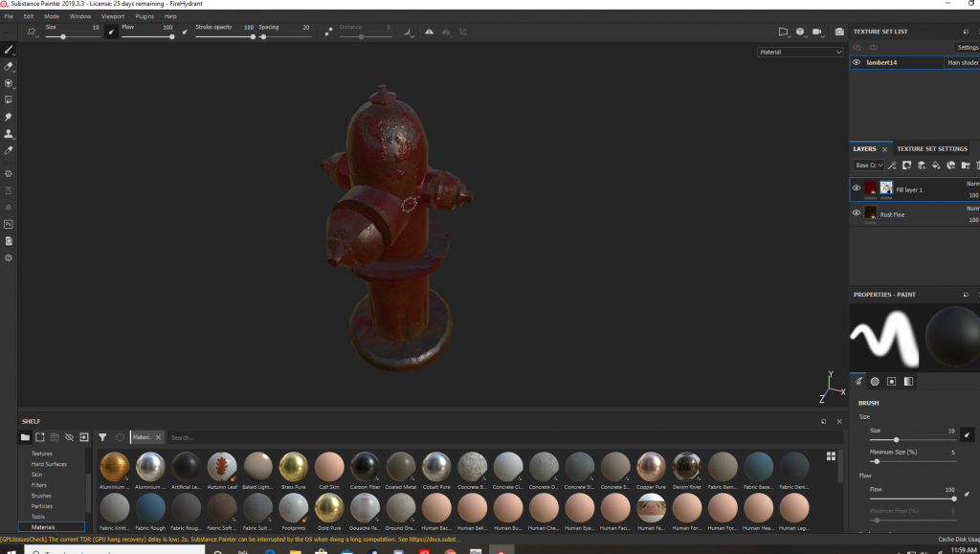Toggle the Lazy Mouse option
Viewport: 980px width, 554px height.
tap(329, 32)
